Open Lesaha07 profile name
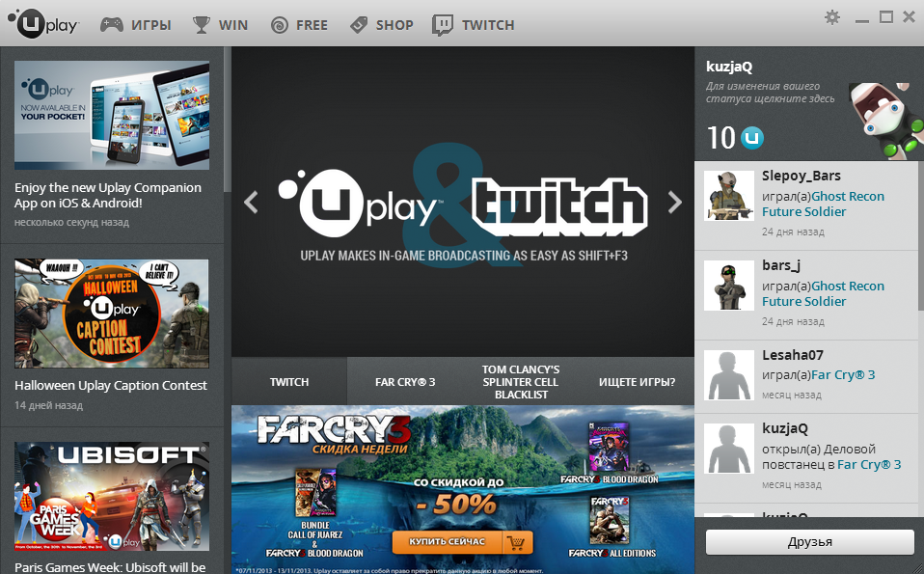This screenshot has height=574, width=924. [793, 355]
